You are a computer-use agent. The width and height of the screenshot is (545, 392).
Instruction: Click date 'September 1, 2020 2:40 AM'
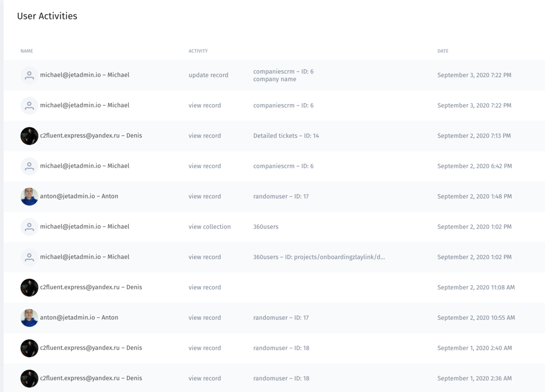[x=474, y=348]
